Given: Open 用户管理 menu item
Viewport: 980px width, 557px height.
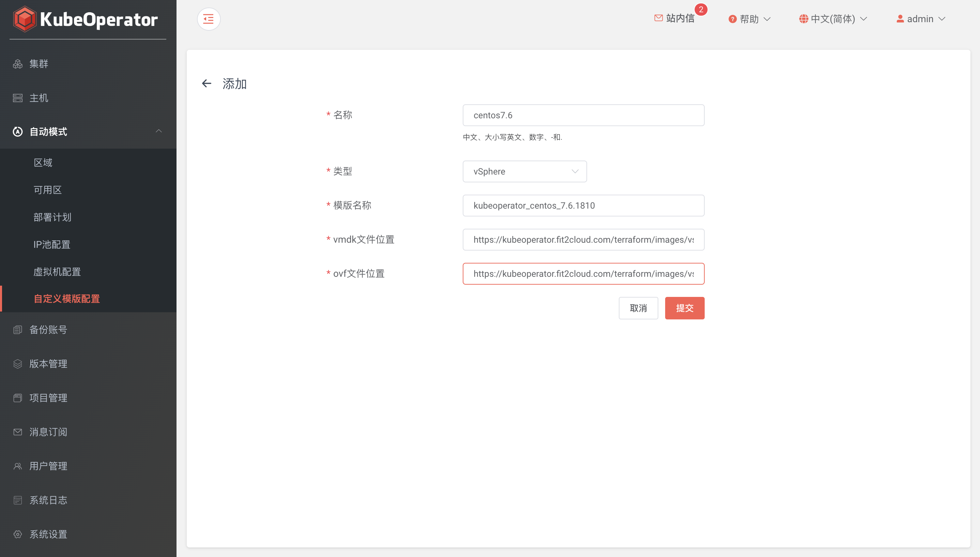Looking at the screenshot, I should [88, 466].
